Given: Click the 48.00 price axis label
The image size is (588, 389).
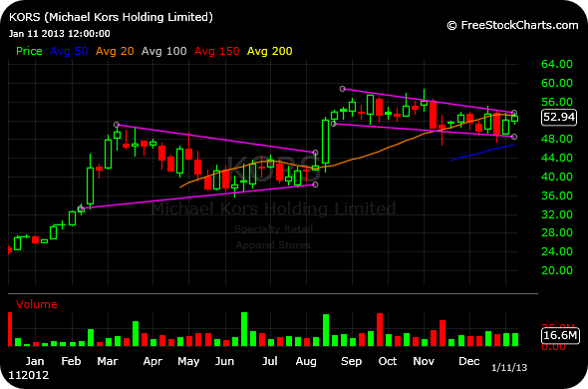Looking at the screenshot, I should coord(557,139).
